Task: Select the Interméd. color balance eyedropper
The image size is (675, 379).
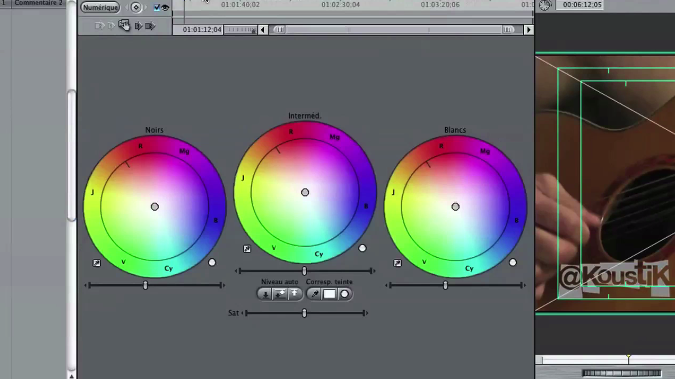Action: [247, 249]
